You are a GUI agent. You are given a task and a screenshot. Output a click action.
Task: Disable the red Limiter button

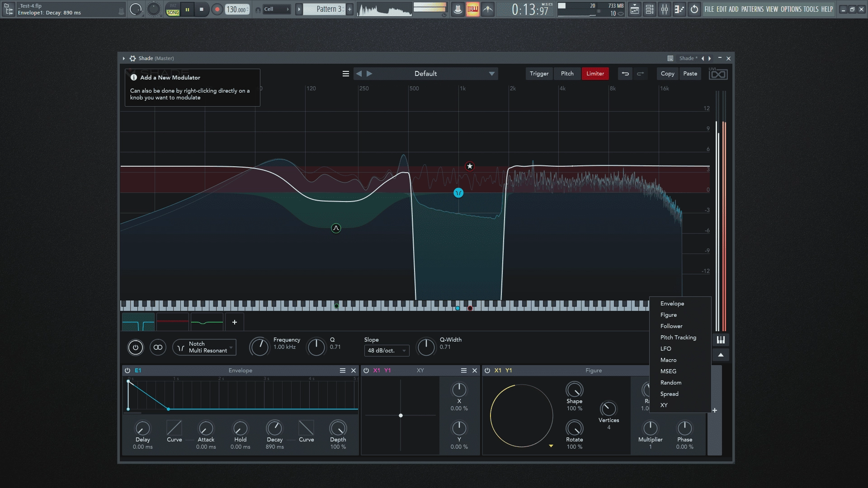595,74
